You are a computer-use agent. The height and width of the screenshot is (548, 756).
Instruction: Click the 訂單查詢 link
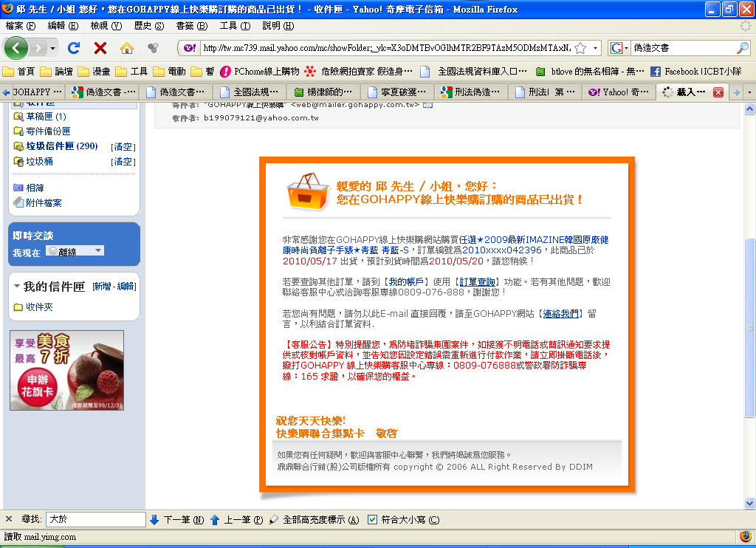click(x=477, y=282)
